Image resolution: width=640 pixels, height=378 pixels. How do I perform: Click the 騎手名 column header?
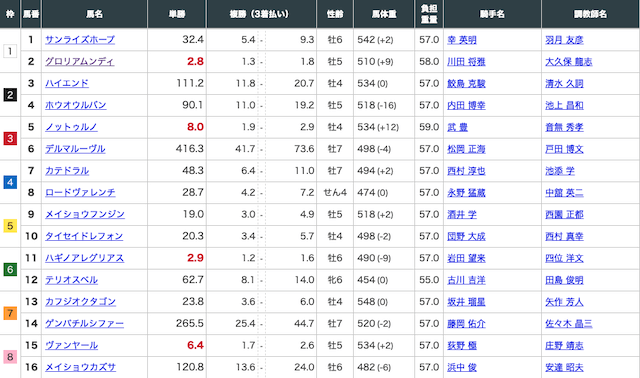(492, 14)
